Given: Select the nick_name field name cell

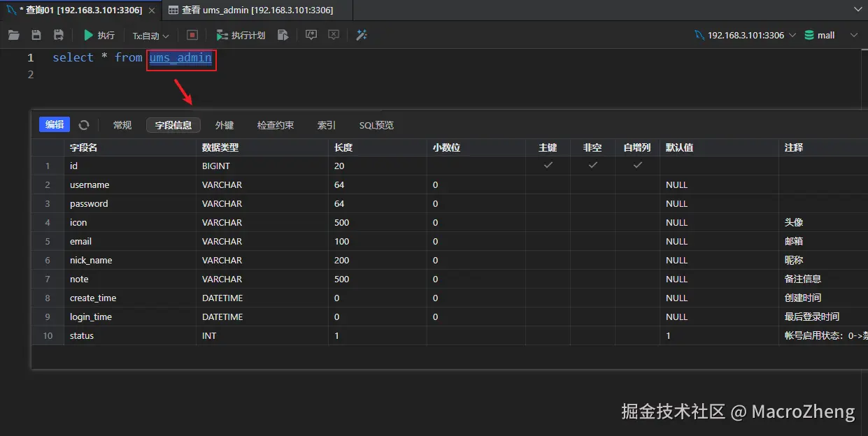Looking at the screenshot, I should pyautogui.click(x=130, y=260).
